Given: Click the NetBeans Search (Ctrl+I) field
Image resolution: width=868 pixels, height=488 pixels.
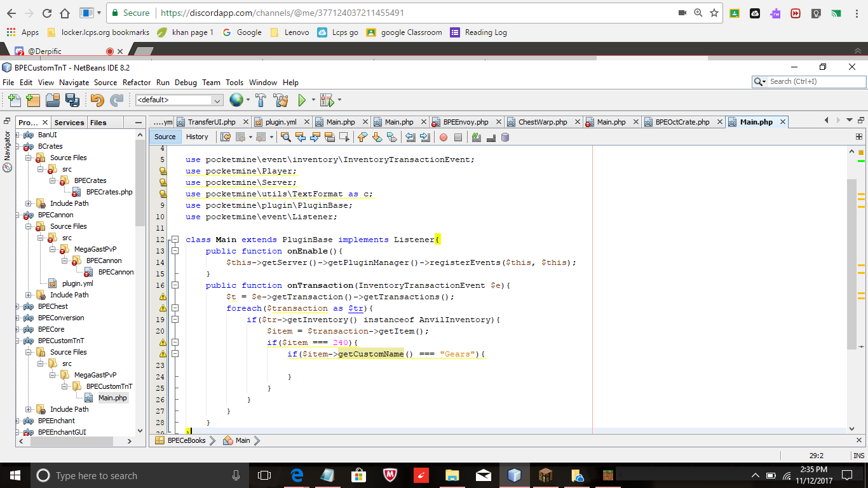Looking at the screenshot, I should pyautogui.click(x=809, y=81).
